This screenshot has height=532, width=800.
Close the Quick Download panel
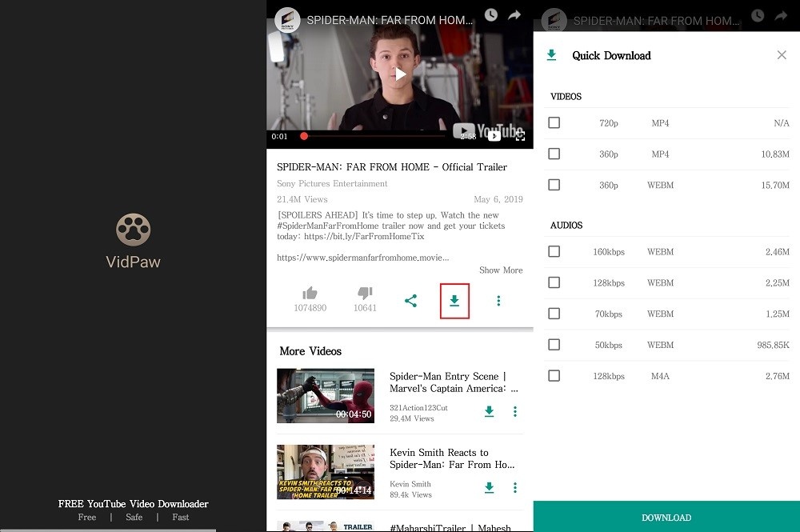point(782,55)
